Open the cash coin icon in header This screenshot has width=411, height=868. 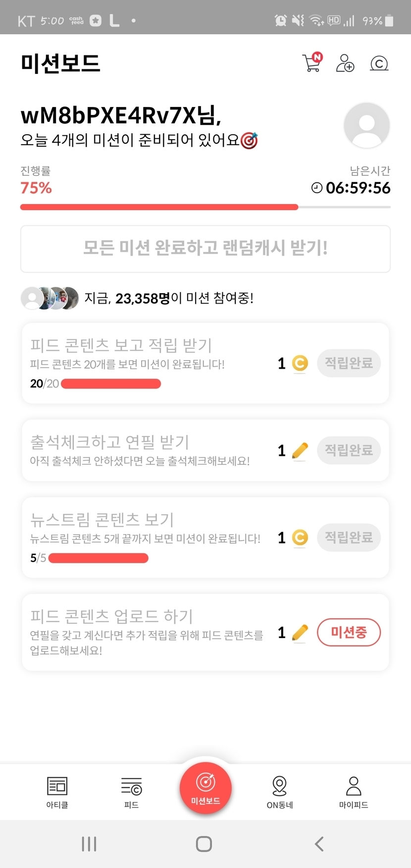pyautogui.click(x=379, y=63)
